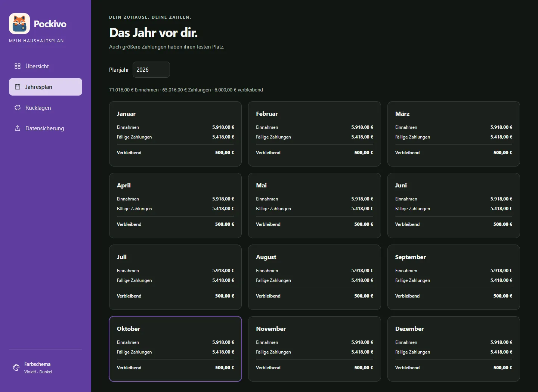Click the "Violett · Dunkel" scheme text
Image resolution: width=538 pixels, height=392 pixels.
click(38, 372)
